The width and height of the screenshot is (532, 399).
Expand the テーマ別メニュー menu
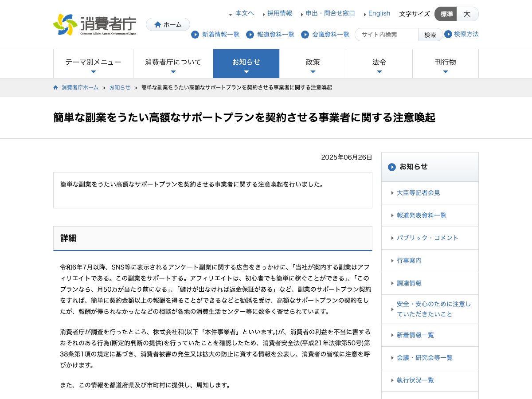coord(93,64)
